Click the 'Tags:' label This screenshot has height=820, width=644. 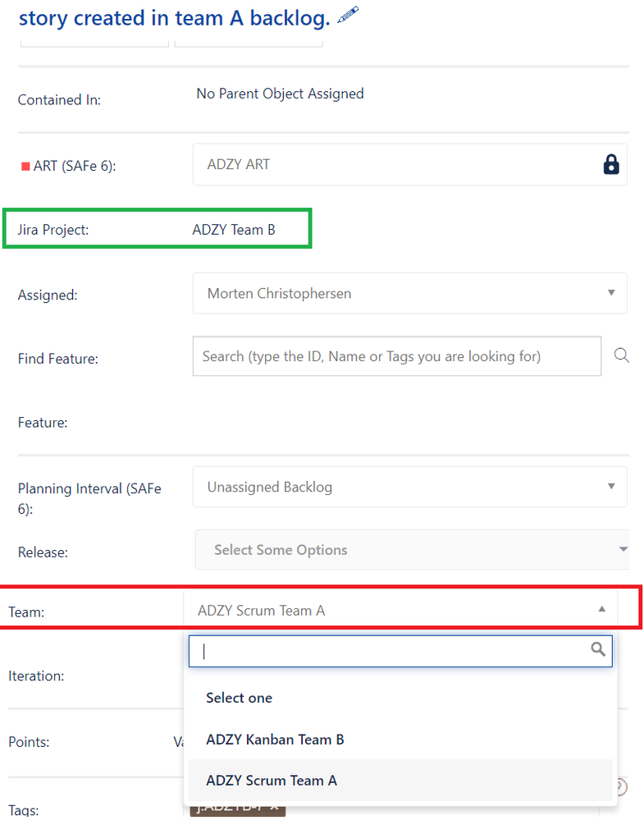(x=24, y=810)
